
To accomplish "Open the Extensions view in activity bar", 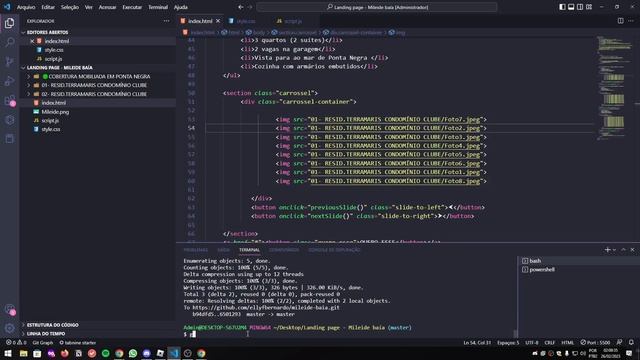I will pos(9,100).
